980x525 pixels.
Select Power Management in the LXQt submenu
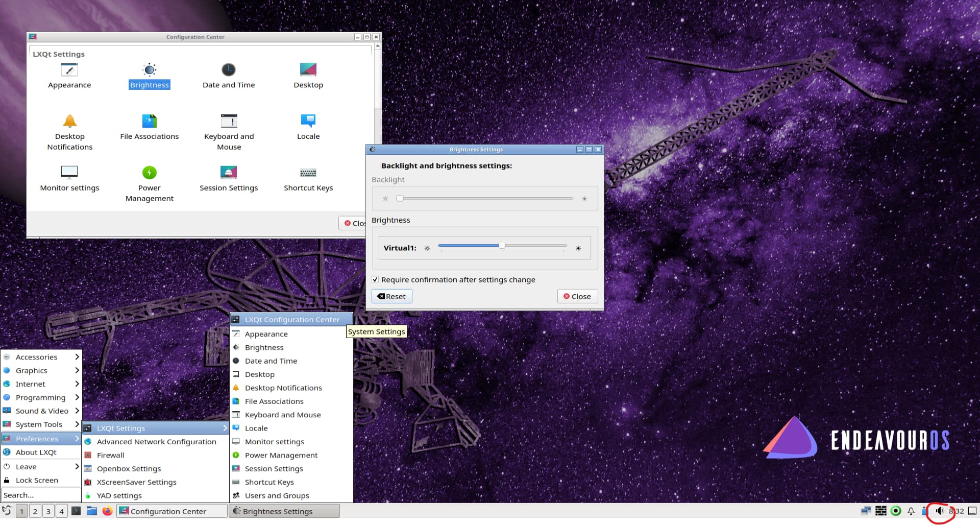point(291,455)
